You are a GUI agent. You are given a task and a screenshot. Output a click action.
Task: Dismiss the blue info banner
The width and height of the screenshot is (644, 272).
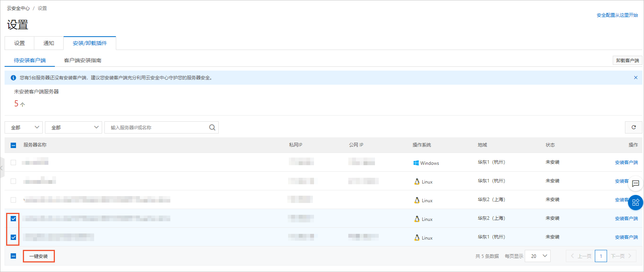[636, 77]
